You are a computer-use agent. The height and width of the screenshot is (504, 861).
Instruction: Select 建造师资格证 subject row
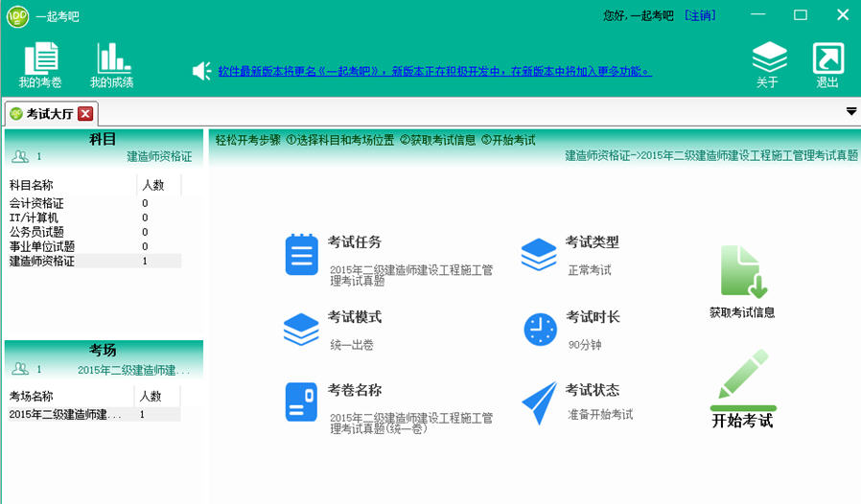95,261
